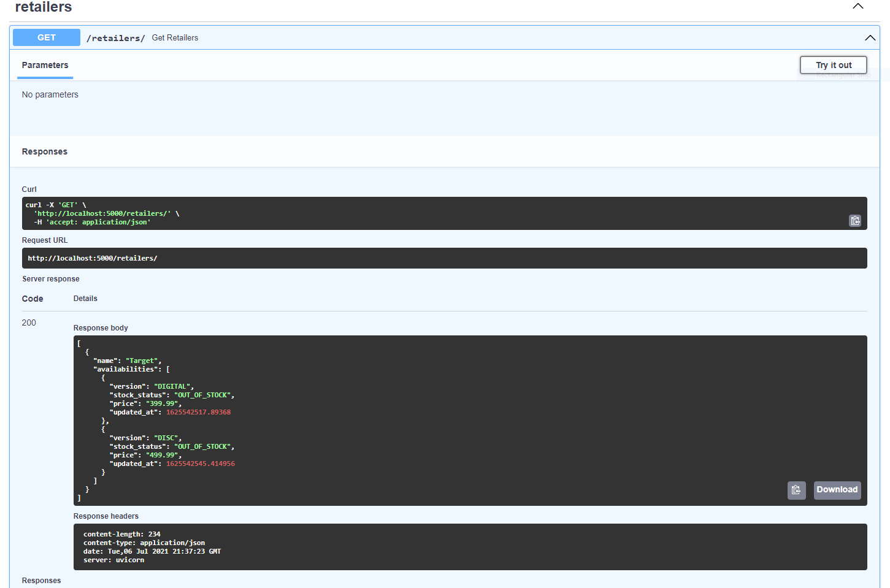
Task: Click the /retailers/ endpoint path
Action: click(x=115, y=38)
